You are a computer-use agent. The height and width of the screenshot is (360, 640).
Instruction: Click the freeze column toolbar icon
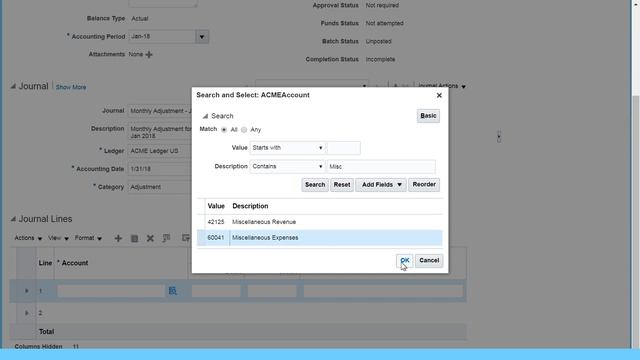(166, 238)
